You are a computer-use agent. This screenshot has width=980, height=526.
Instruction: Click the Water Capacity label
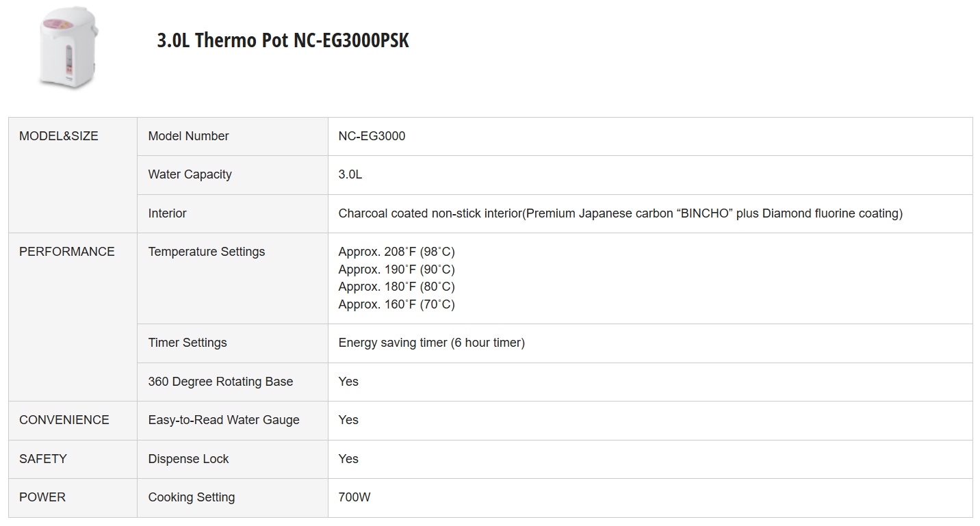(x=190, y=174)
